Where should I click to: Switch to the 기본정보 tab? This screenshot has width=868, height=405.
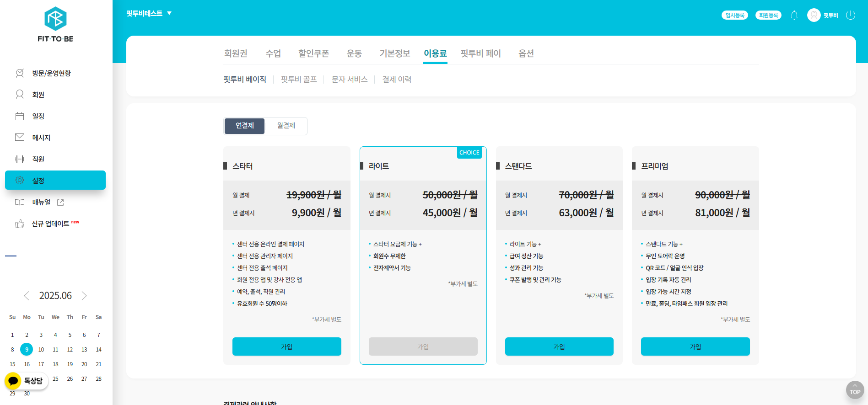tap(394, 53)
